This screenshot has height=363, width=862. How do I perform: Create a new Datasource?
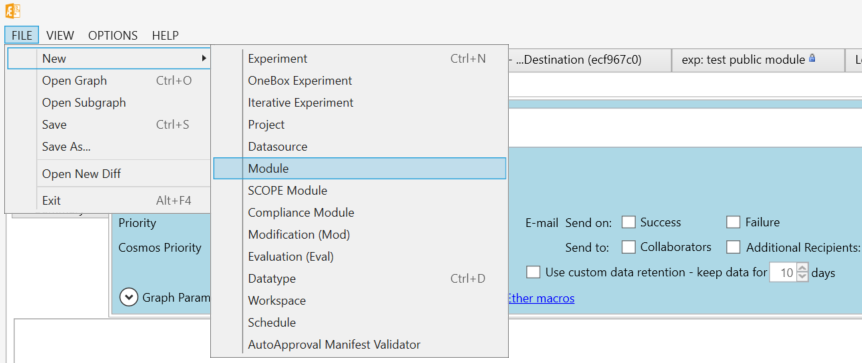[x=360, y=146]
